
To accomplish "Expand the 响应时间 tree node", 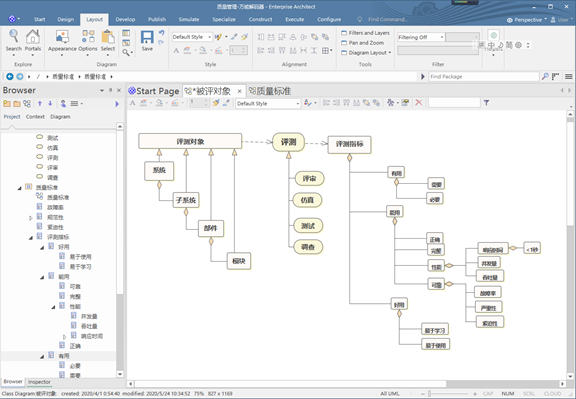I will tap(65, 337).
